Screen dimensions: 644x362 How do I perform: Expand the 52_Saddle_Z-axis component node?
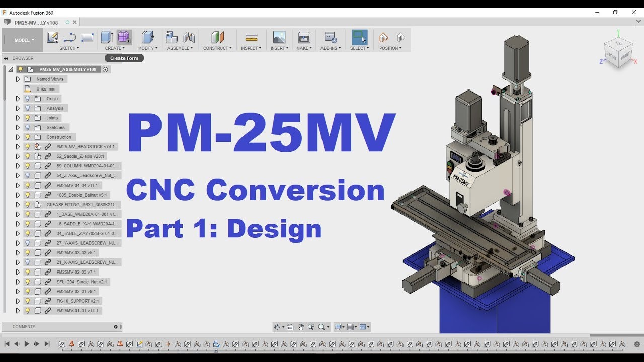coord(18,156)
